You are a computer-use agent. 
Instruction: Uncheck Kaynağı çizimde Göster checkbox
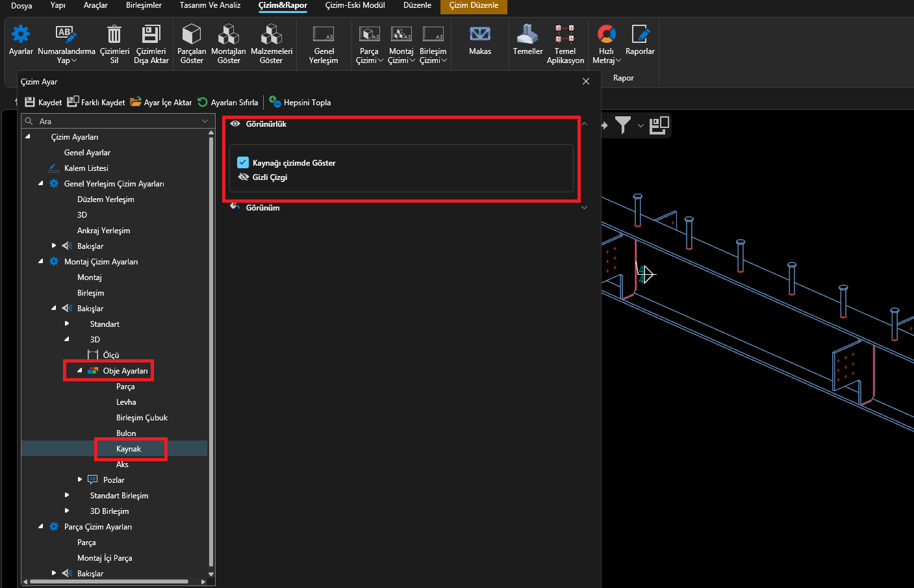243,162
